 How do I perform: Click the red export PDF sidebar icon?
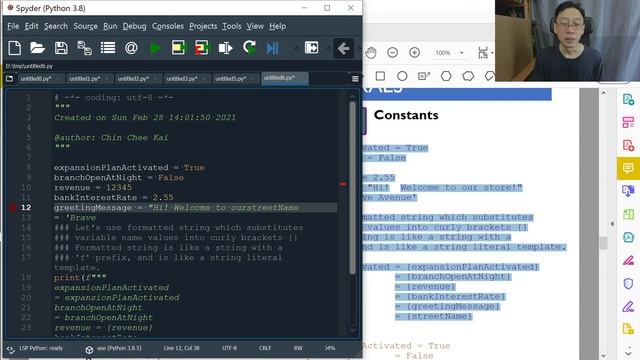[x=628, y=145]
